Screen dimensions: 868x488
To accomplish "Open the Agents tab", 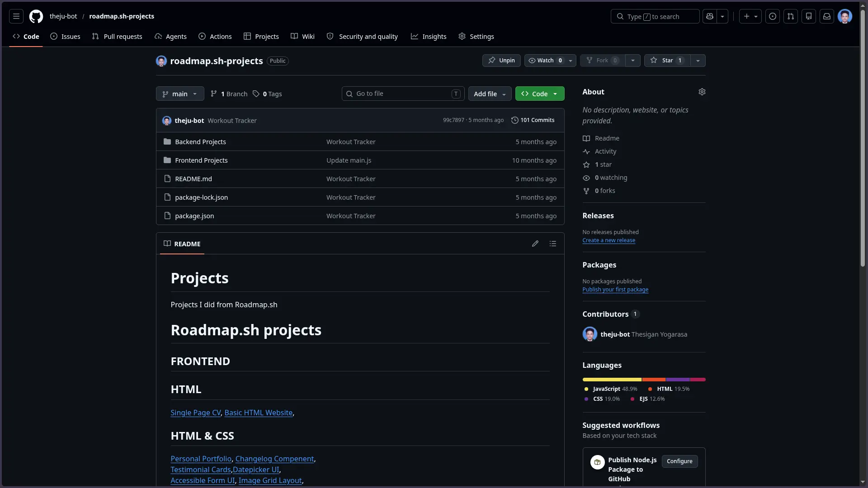I will pyautogui.click(x=170, y=37).
